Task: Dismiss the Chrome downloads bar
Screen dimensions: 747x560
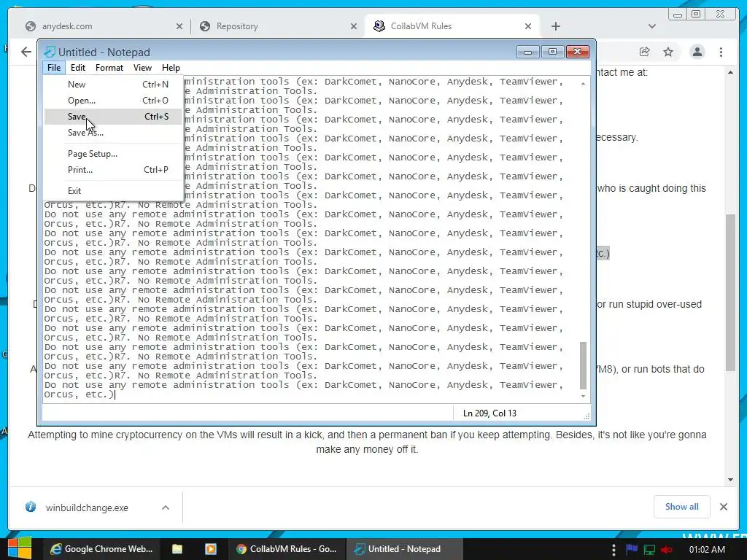Action: 723,507
